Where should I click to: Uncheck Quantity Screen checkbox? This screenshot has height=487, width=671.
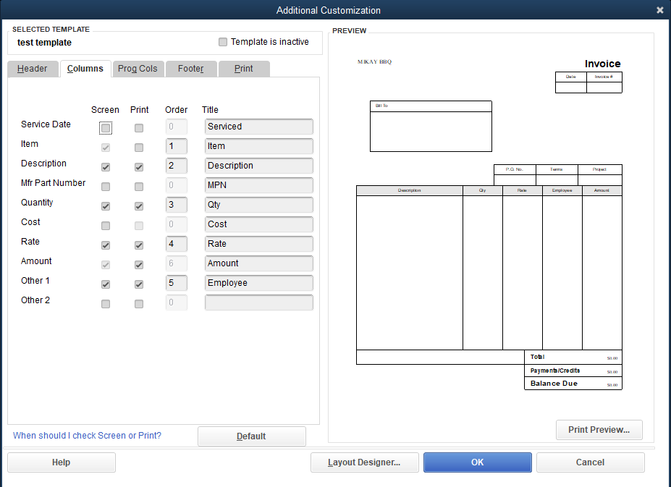106,206
